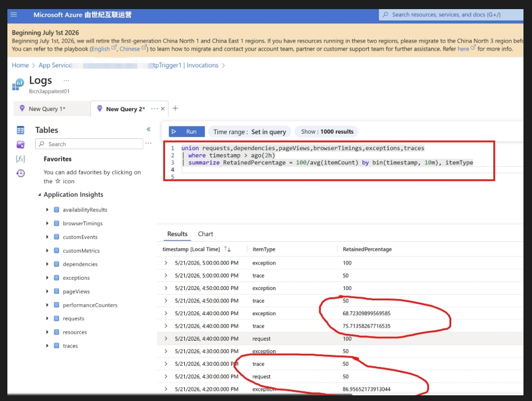This screenshot has height=401, width=532.
Task: Click the 'here' link in banner
Action: click(x=463, y=49)
